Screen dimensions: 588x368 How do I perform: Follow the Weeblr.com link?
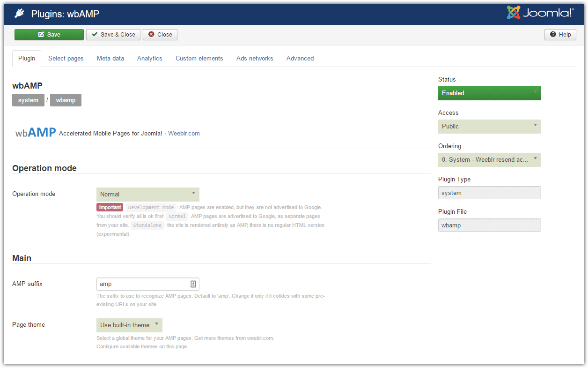click(x=184, y=134)
